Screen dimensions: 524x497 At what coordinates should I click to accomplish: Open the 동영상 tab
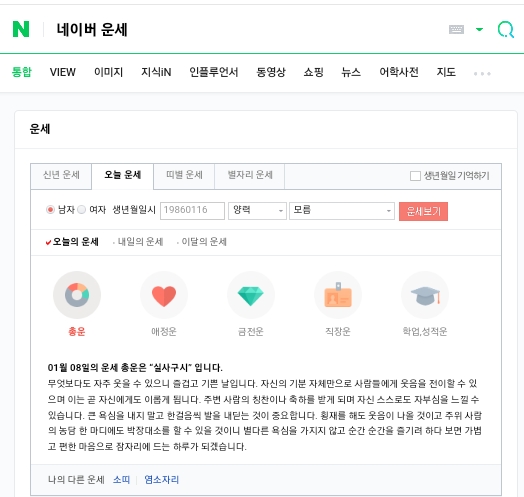[271, 72]
